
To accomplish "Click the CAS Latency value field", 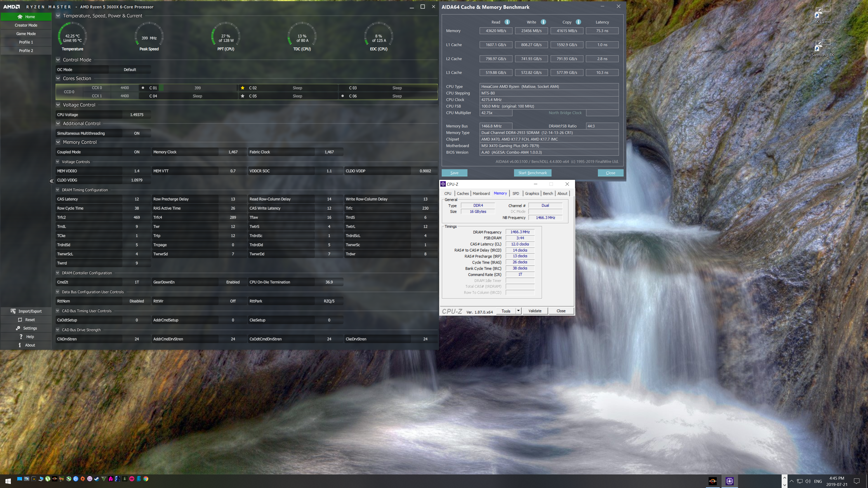I will coord(137,199).
